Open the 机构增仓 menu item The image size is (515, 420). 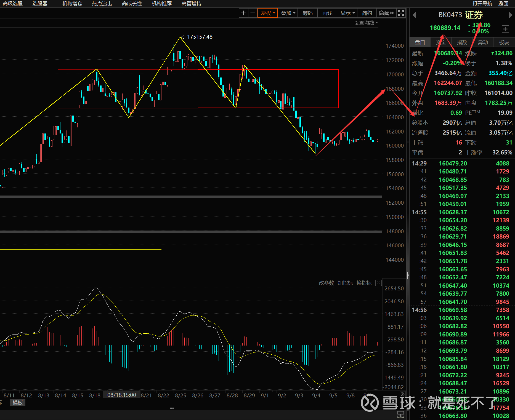pos(72,4)
